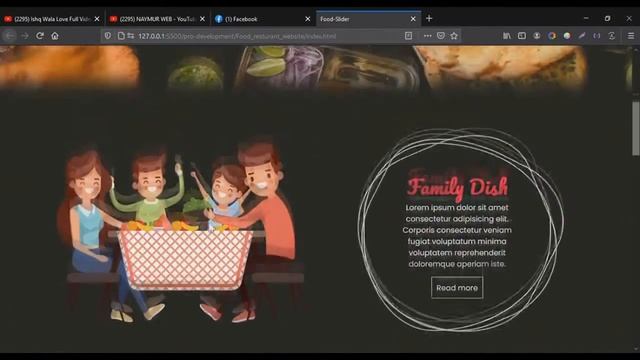Show site information page icon
Screen dimensions: 640x360
[x=121, y=36]
